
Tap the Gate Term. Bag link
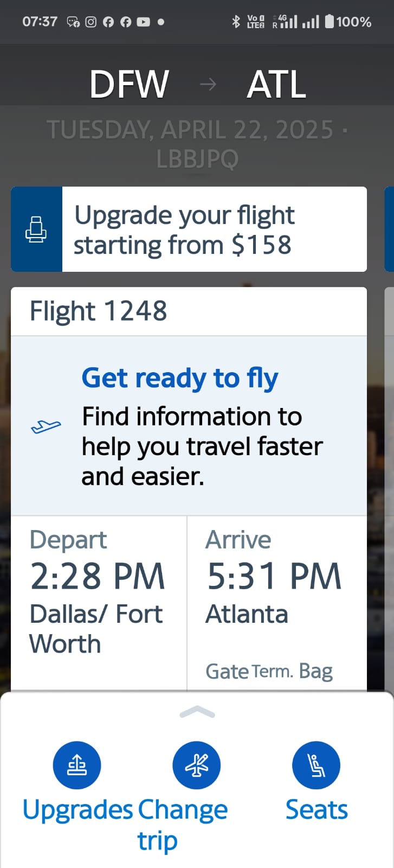(x=269, y=671)
